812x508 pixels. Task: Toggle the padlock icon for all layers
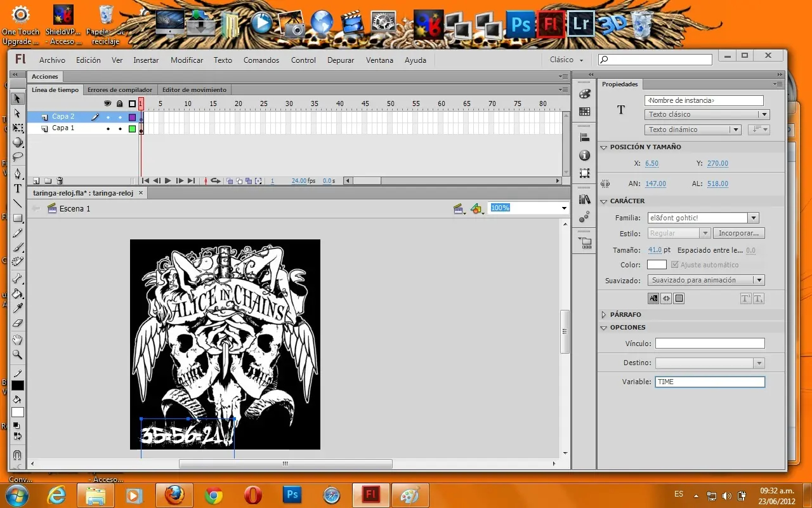119,104
